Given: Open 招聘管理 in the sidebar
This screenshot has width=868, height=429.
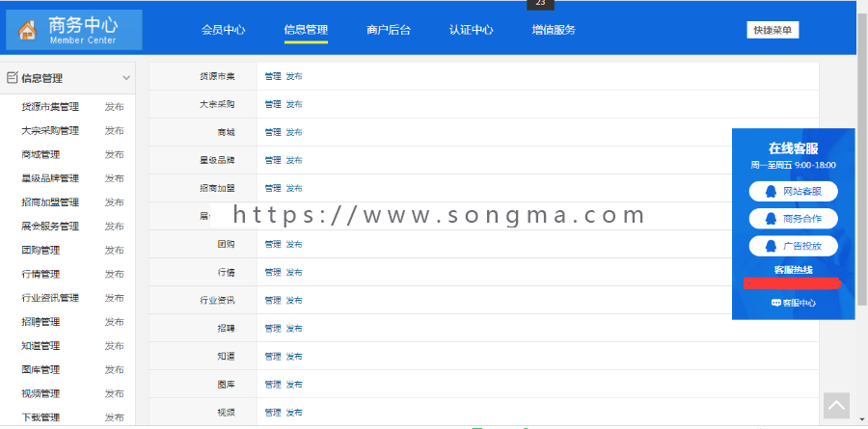Looking at the screenshot, I should (41, 322).
